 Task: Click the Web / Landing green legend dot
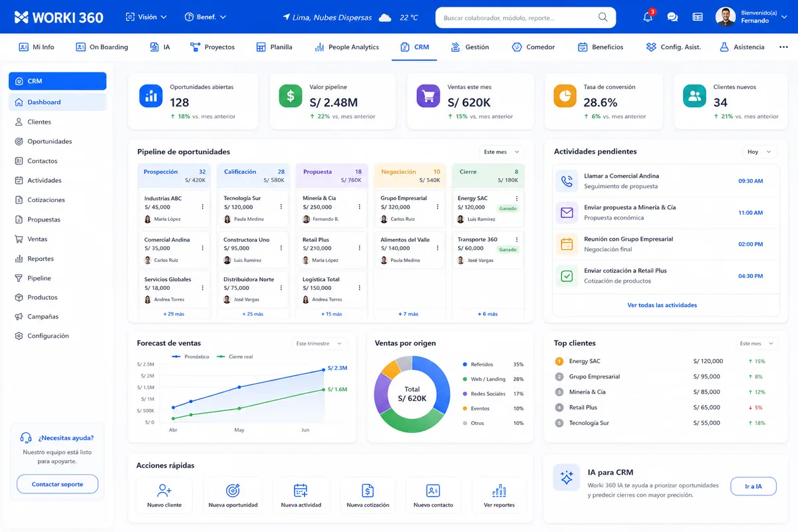point(465,379)
